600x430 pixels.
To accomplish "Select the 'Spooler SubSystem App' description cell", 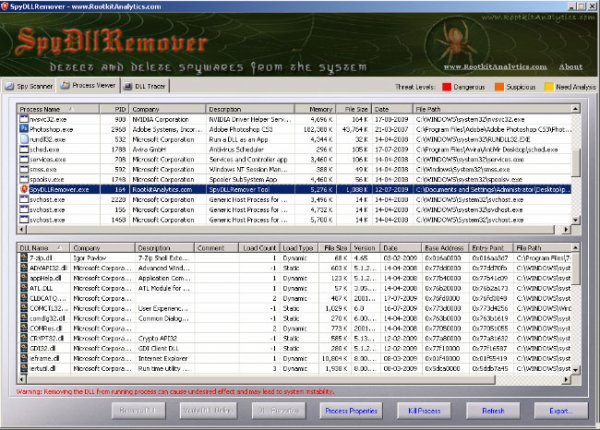I will pos(250,179).
